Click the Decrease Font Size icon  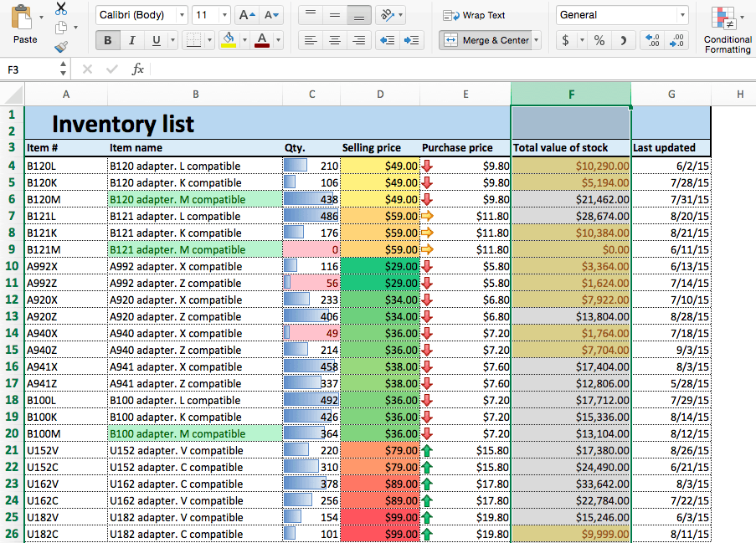coord(270,16)
